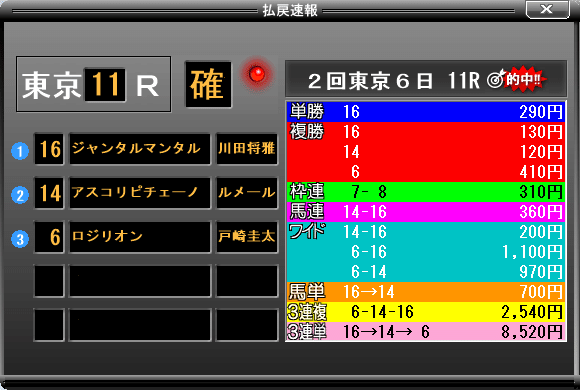
Task: Select horse name アスコリピチェーノ
Action: click(x=140, y=193)
